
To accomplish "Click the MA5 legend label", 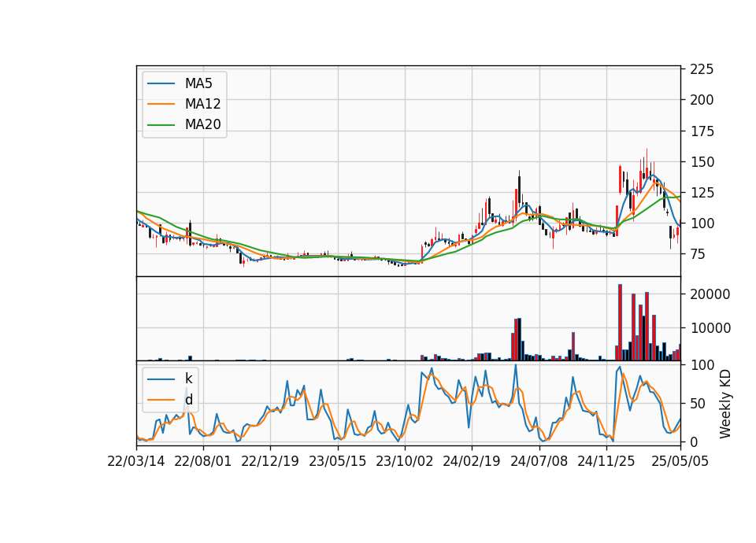I will 198,83.
